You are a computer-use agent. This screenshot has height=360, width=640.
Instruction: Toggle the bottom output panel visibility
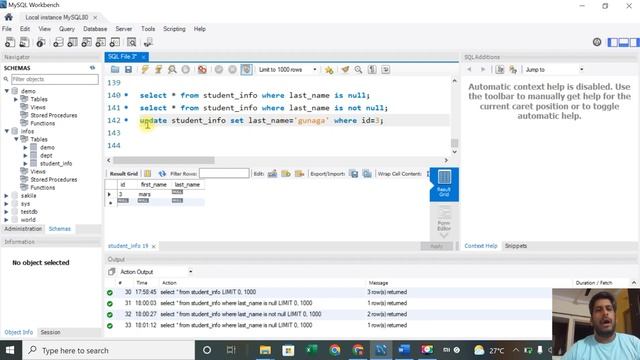(623, 42)
